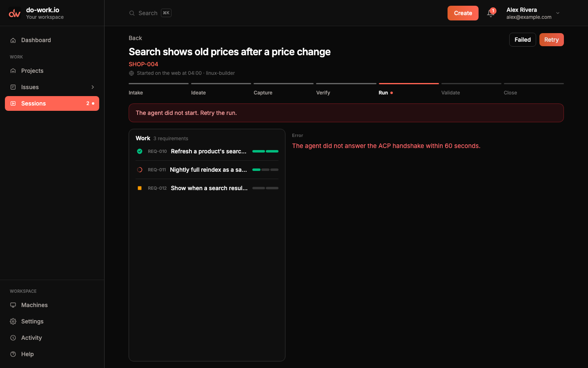
Task: Go to the Ideate stage
Action: coord(221,90)
